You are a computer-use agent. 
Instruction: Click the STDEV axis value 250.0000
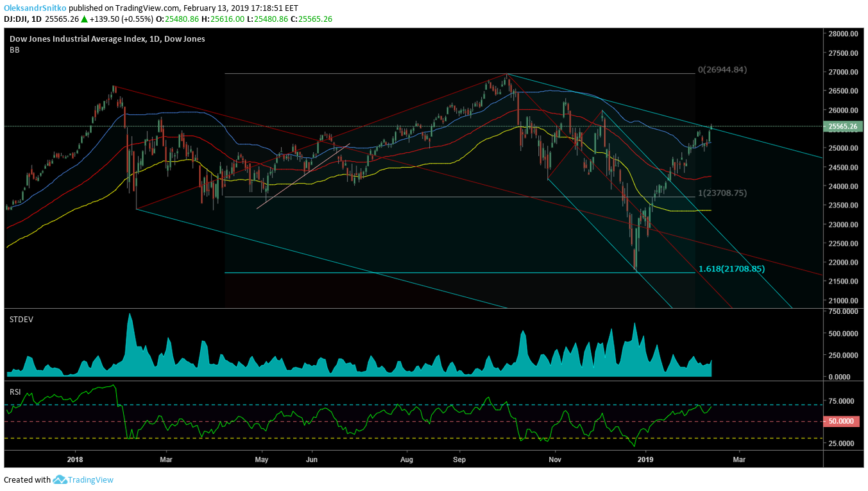(x=843, y=356)
